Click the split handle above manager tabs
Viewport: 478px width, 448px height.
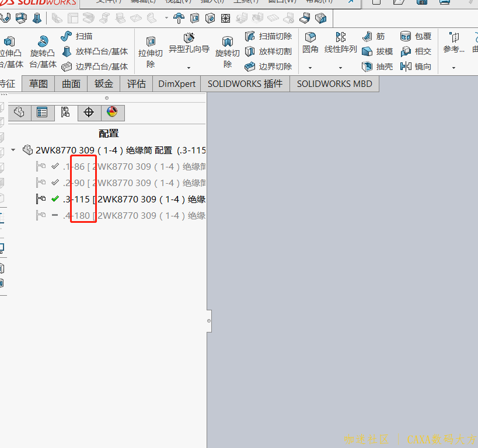[x=107, y=98]
